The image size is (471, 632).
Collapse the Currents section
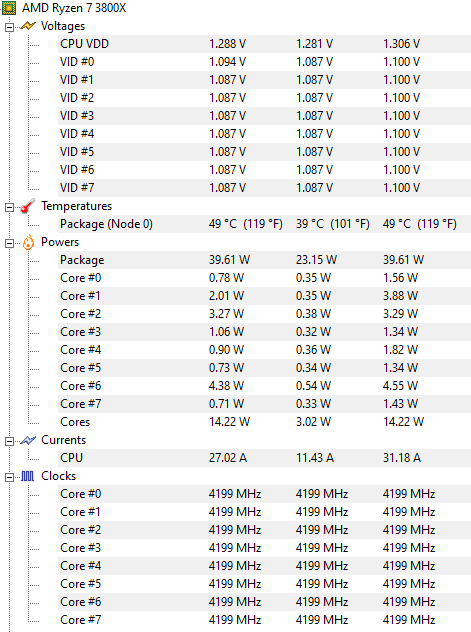click(9, 441)
